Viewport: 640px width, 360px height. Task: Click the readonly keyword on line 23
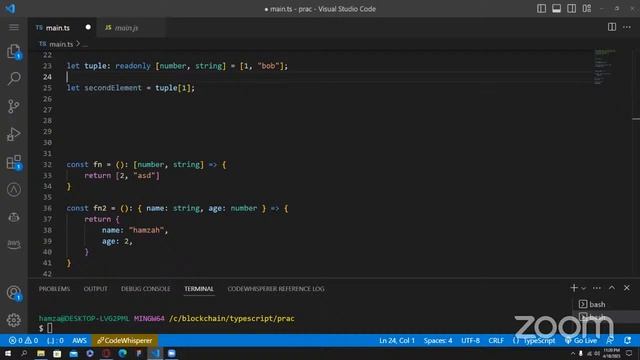pos(133,66)
